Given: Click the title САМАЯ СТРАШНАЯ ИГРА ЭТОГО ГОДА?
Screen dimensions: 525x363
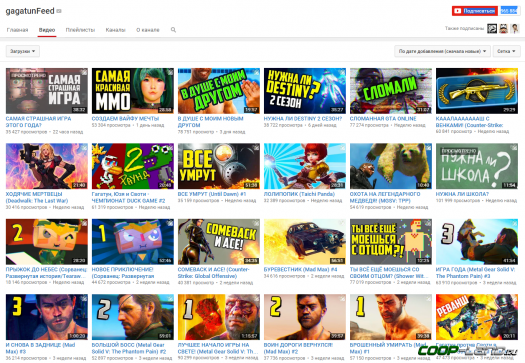Looking at the screenshot, I should (39, 122).
